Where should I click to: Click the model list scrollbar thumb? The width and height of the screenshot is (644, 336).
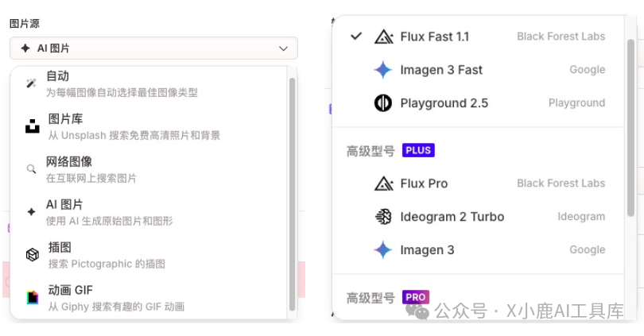click(x=630, y=128)
